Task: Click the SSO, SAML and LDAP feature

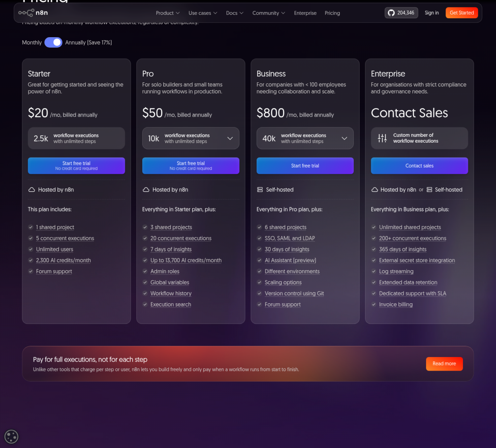Action: [x=290, y=238]
